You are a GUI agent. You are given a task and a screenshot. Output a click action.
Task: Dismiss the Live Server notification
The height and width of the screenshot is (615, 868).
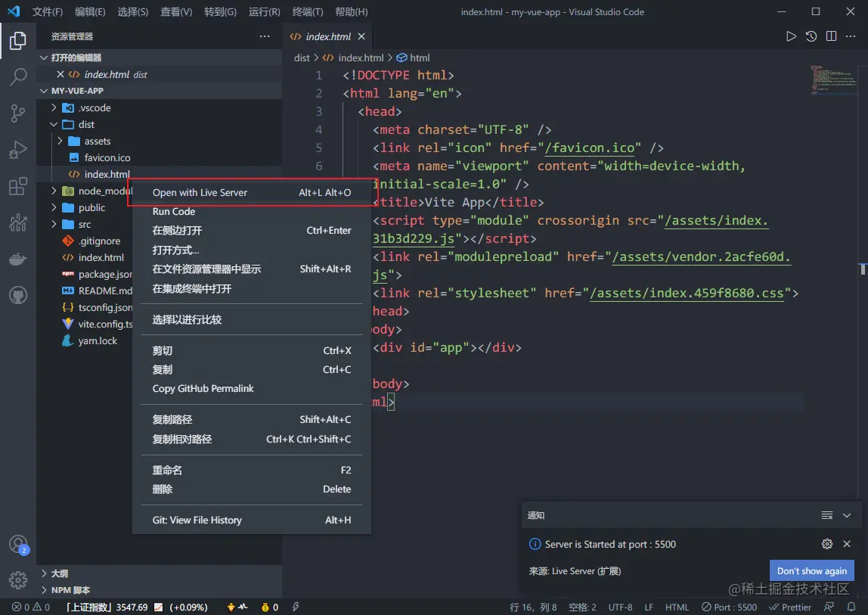[846, 544]
